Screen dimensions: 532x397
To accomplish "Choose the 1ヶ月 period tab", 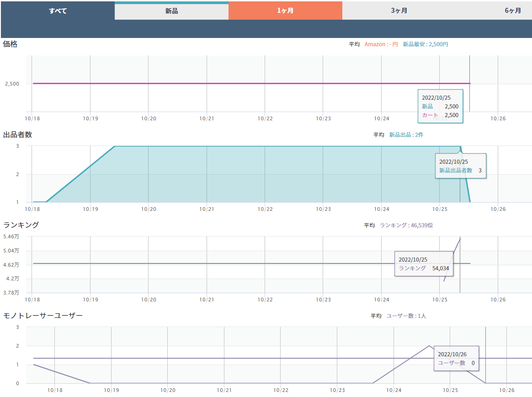I will point(285,11).
